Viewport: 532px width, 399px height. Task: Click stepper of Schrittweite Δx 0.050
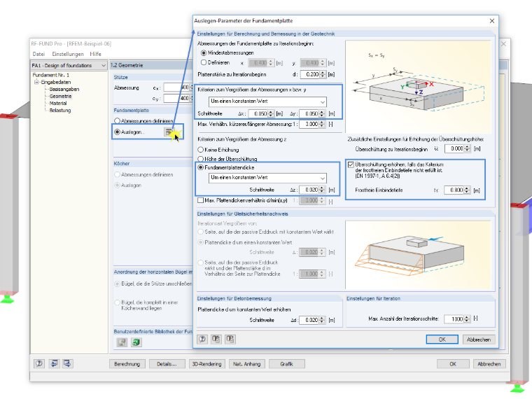coord(270,113)
